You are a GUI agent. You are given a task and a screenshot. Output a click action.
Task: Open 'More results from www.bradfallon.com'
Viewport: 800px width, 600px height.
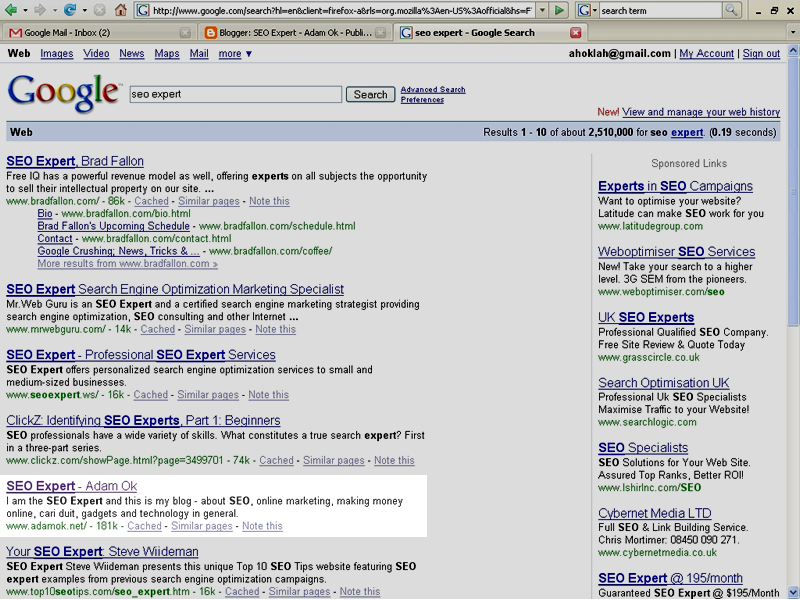coord(128,264)
